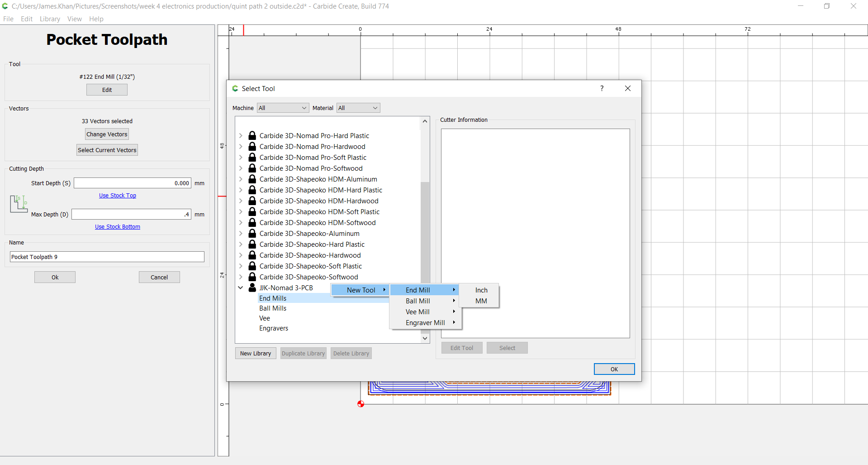Viewport: 868px width, 465px height.
Task: Expand Carbide 3D-Nomad Pro-Hardwood library
Action: (x=241, y=146)
